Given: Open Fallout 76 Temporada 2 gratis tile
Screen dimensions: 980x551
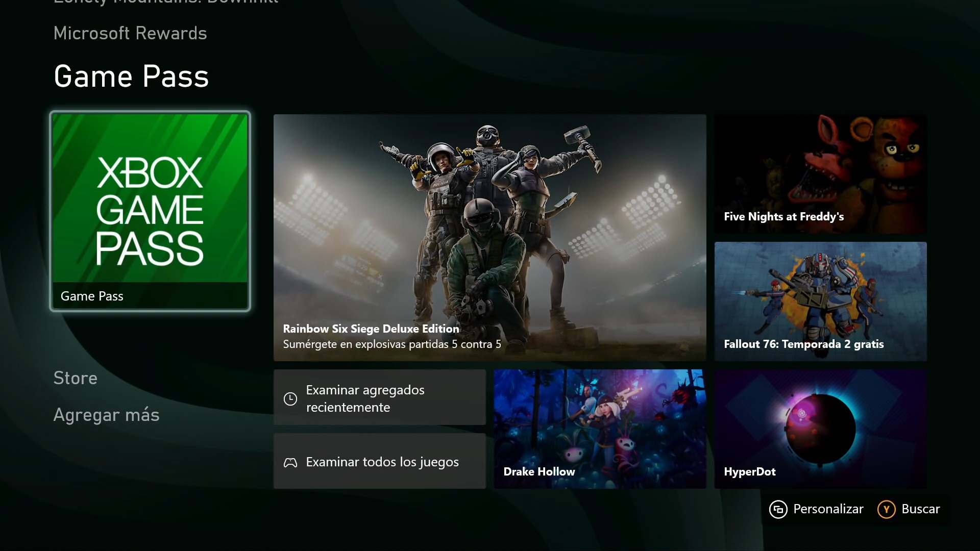Looking at the screenshot, I should [820, 301].
